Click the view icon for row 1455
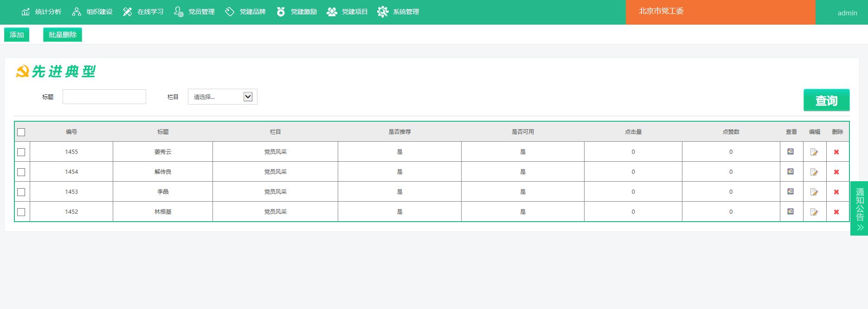Viewport: 868px width, 309px height. click(791, 151)
